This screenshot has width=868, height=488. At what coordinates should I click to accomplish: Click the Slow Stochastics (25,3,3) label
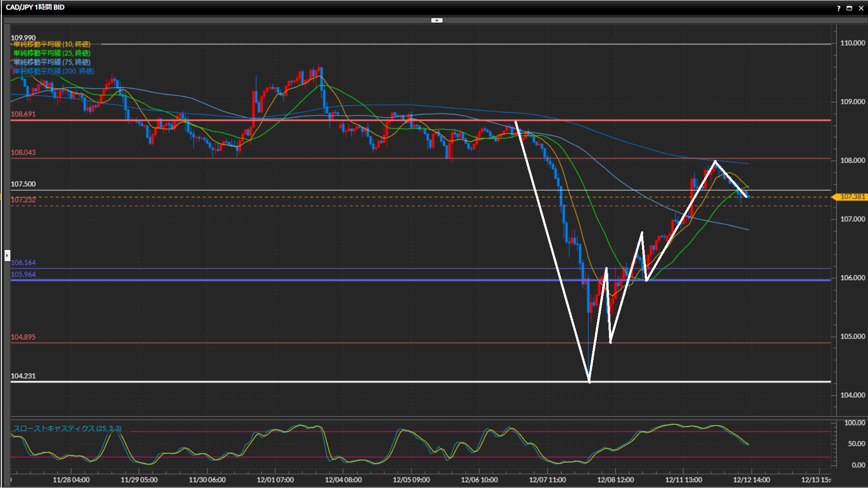(67, 428)
